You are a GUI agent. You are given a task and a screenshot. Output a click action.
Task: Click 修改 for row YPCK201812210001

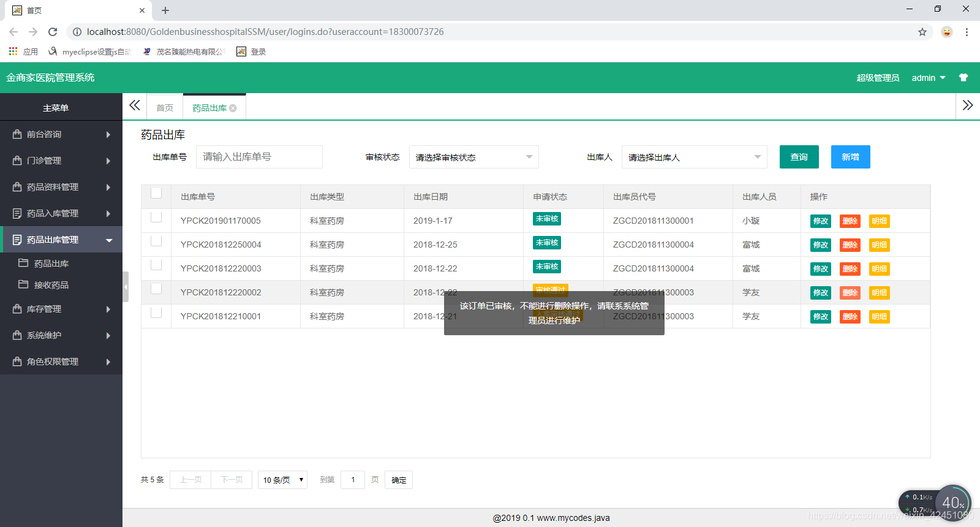pyautogui.click(x=821, y=317)
